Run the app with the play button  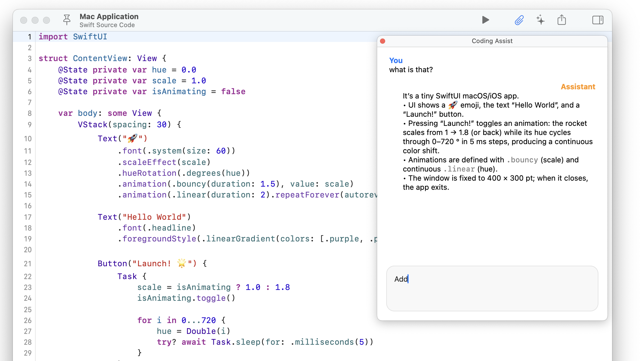pyautogui.click(x=485, y=20)
